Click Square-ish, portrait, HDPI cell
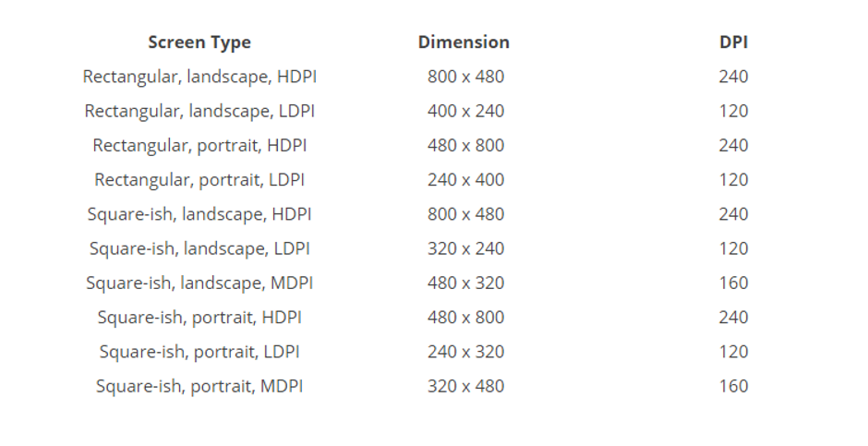Viewport: 868px width, 446px height. pos(199,317)
